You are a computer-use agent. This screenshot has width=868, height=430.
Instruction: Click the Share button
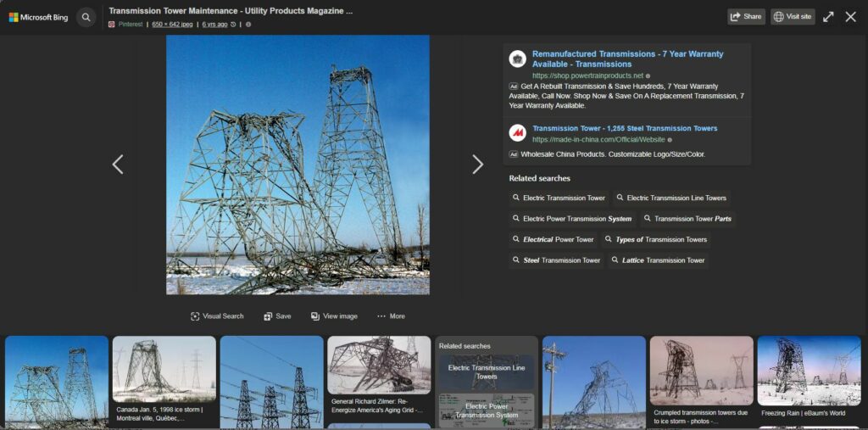click(x=746, y=17)
